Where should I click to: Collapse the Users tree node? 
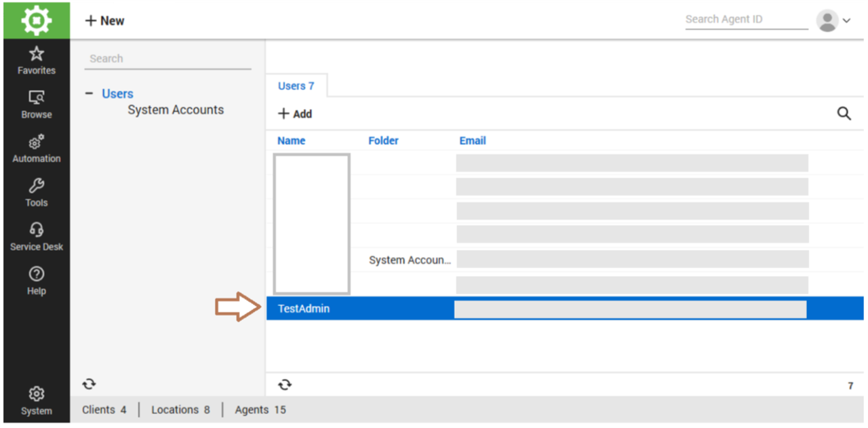(89, 94)
